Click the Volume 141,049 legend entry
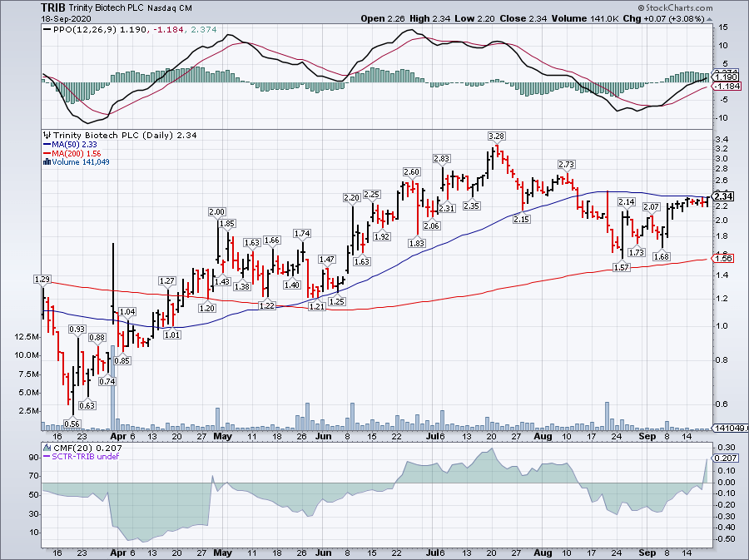Viewport: 749px width, 560px height. [x=80, y=161]
